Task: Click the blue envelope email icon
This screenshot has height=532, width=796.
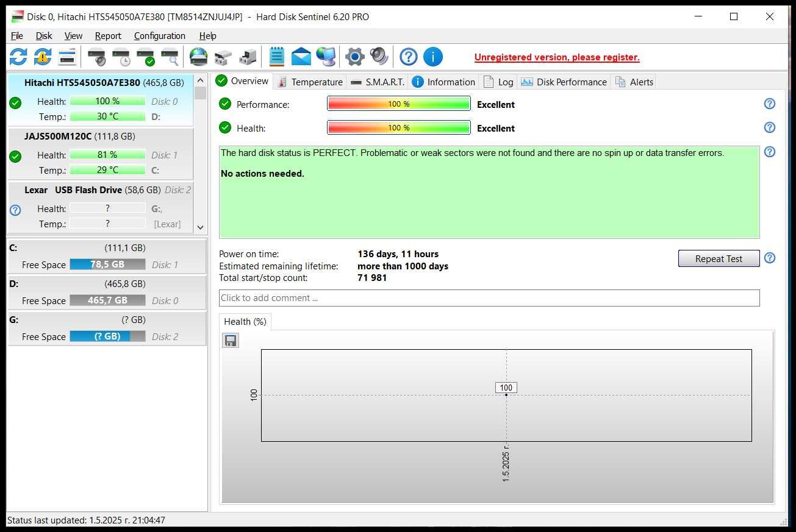Action: click(301, 57)
